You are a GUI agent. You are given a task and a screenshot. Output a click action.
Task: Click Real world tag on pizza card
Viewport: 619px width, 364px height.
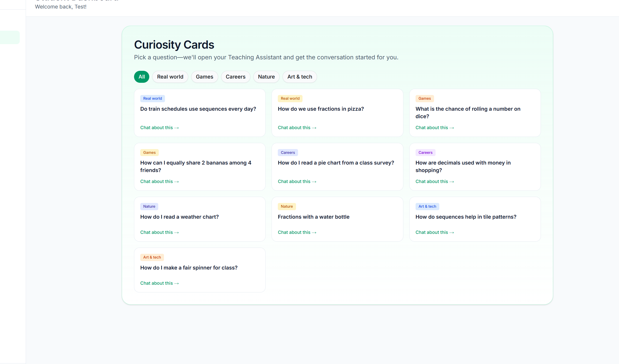(290, 98)
